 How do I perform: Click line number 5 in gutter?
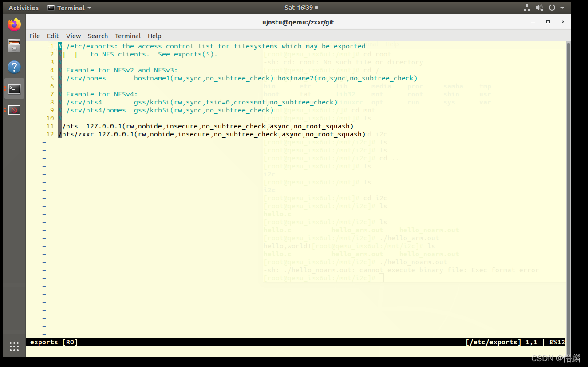[52, 78]
